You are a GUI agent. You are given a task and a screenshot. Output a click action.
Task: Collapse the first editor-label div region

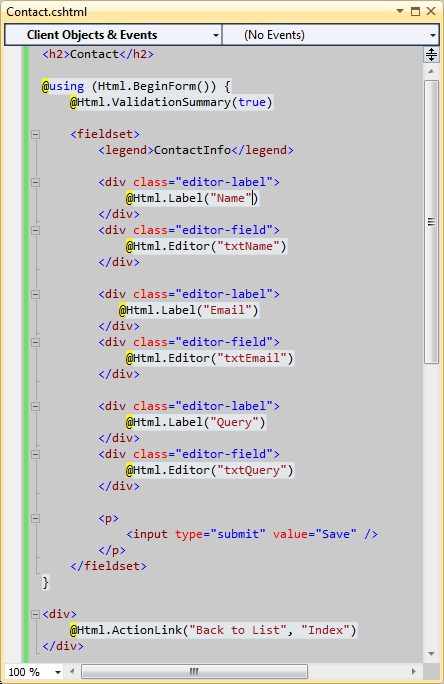pyautogui.click(x=36, y=182)
